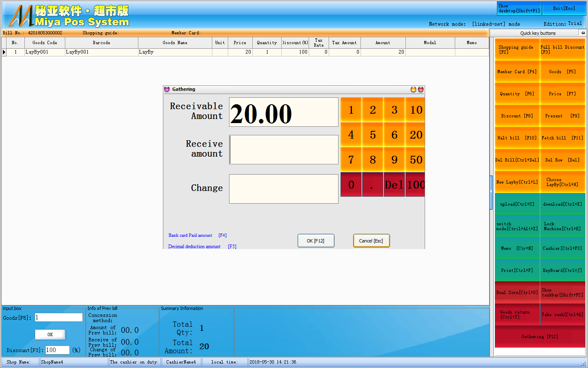Click download [Ctrl+X] quick key
The width and height of the screenshot is (588, 368).
562,204
